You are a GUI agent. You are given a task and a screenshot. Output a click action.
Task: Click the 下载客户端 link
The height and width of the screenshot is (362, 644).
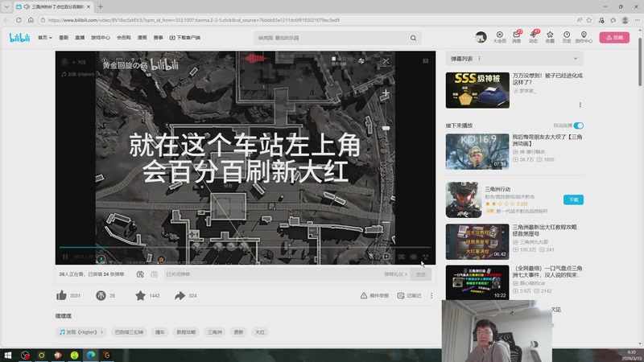[185, 38]
